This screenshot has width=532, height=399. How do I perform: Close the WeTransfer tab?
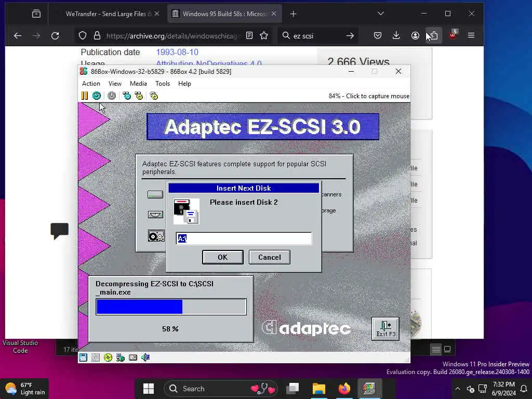[x=157, y=14]
